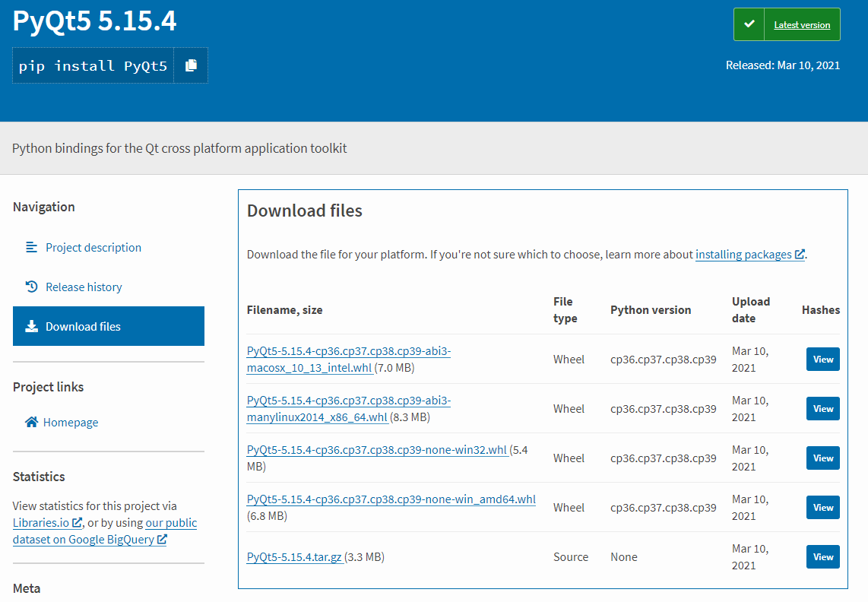Image resolution: width=868 pixels, height=602 pixels.
Task: Click external-link icon after installing packages
Action: point(800,254)
